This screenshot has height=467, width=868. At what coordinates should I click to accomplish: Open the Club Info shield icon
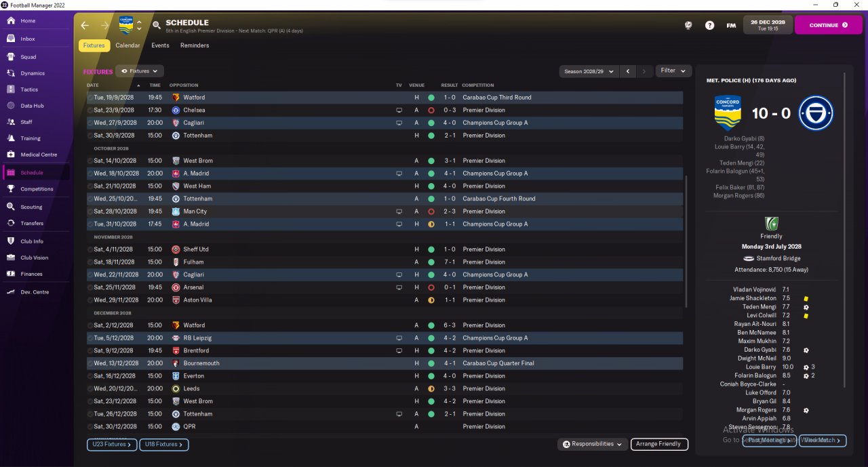click(x=11, y=241)
